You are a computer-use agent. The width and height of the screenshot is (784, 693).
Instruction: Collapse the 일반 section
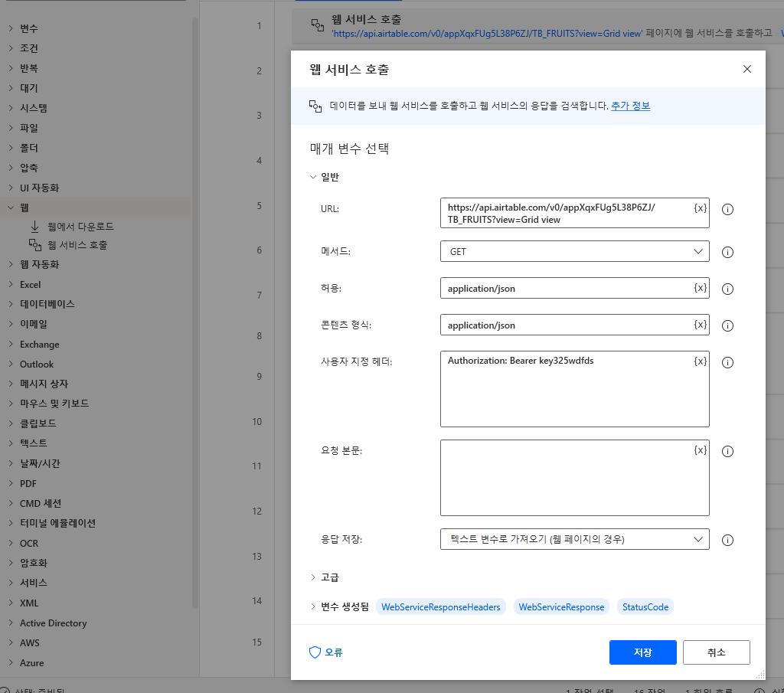click(x=313, y=177)
